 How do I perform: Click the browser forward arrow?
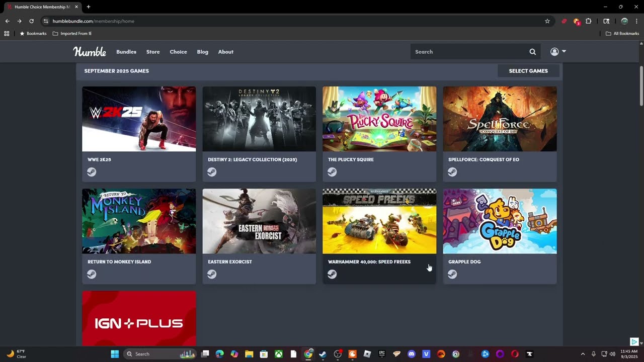click(x=19, y=21)
